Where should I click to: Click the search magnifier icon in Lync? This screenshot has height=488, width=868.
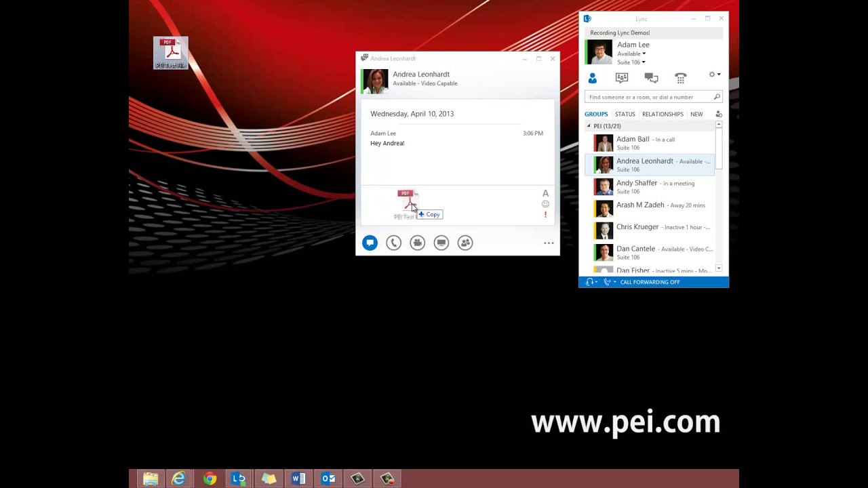coord(717,97)
